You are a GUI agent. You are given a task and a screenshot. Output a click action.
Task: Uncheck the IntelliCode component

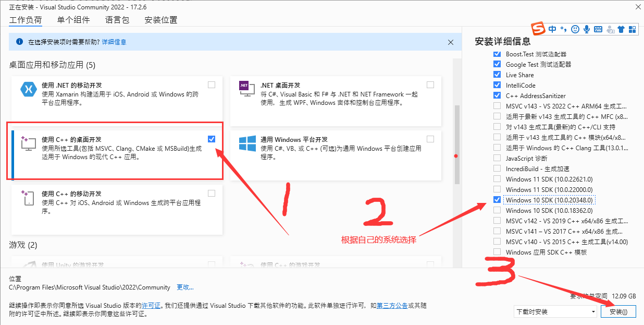pyautogui.click(x=497, y=86)
